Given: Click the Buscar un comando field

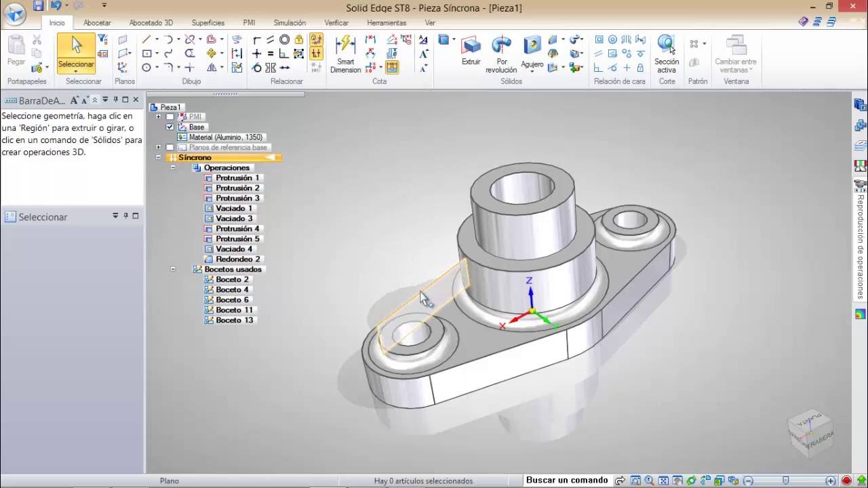Looking at the screenshot, I should pos(567,481).
